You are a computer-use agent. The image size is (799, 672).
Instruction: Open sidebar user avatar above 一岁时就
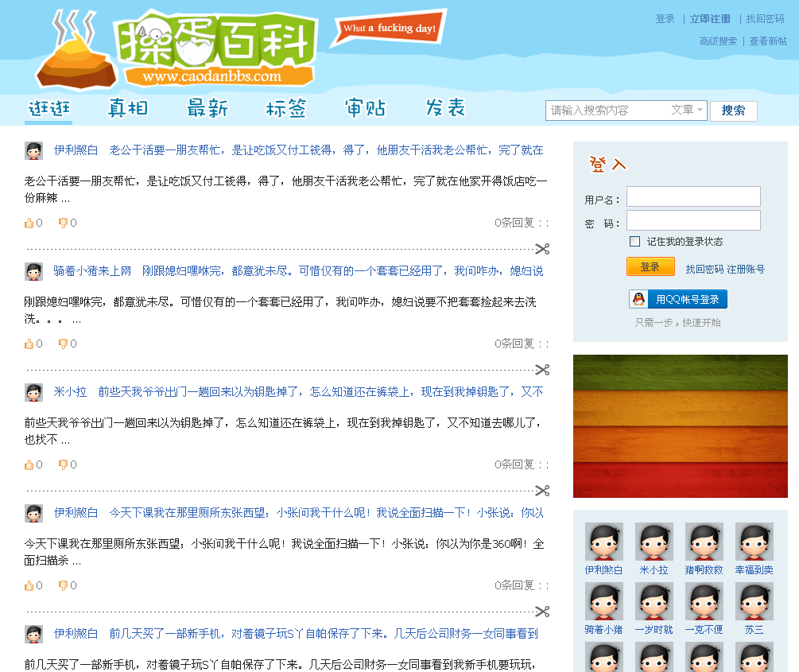(654, 601)
